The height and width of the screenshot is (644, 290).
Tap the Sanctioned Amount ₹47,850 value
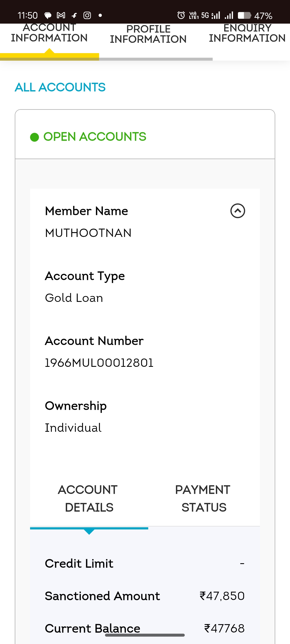[x=222, y=596]
